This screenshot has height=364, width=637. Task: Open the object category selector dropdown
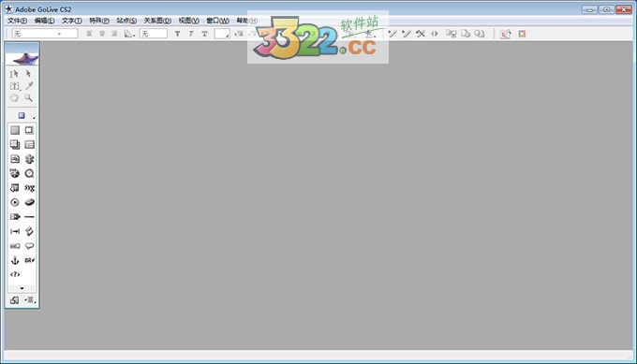pos(22,116)
